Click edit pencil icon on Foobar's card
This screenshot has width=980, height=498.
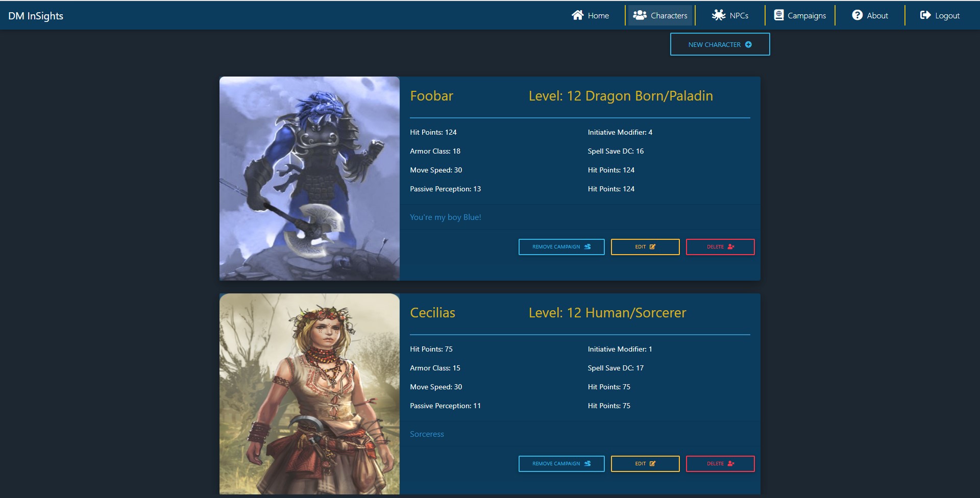[652, 247]
